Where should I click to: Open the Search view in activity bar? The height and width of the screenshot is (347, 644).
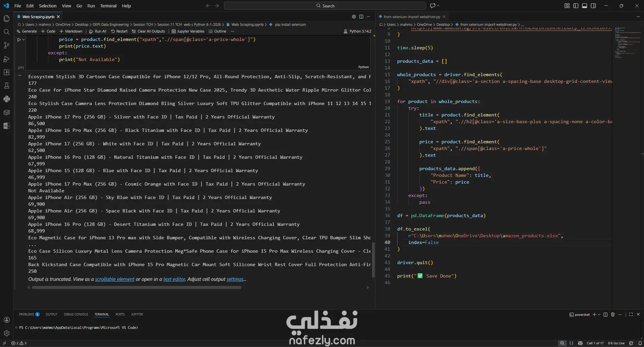[x=6, y=32]
